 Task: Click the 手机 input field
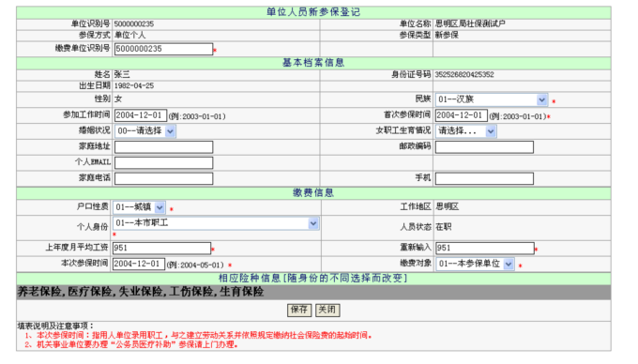pos(484,178)
